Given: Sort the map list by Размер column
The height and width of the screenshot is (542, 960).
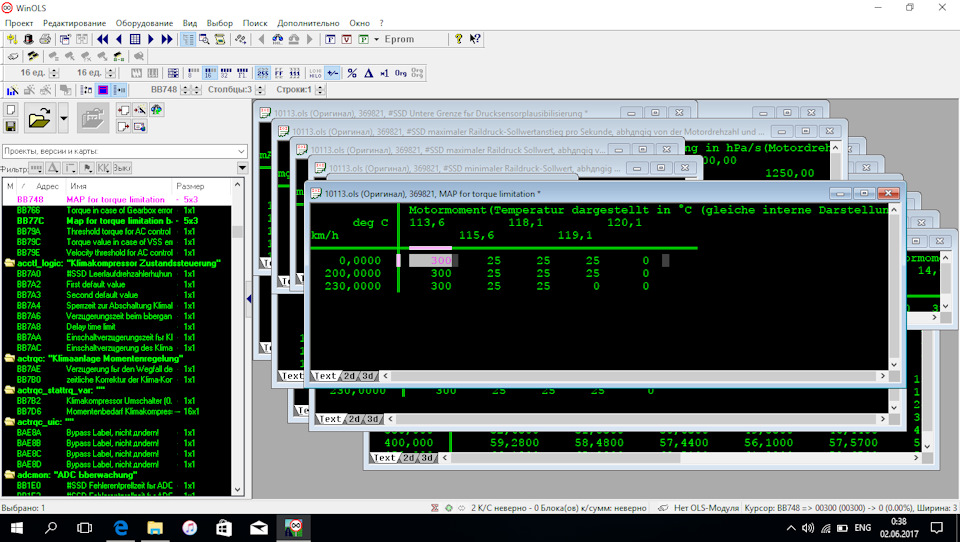Looking at the screenshot, I should tap(190, 186).
